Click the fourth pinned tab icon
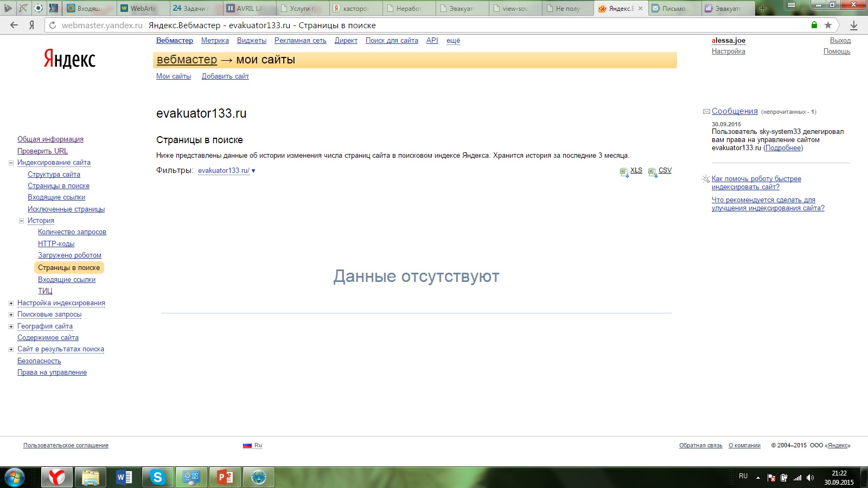868x488 pixels. (53, 8)
